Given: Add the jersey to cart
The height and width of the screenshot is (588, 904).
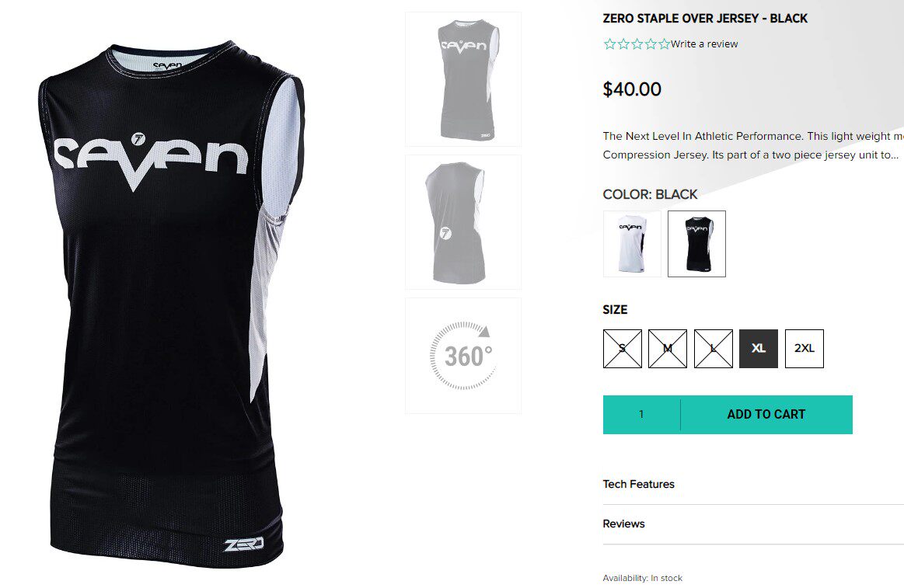Looking at the screenshot, I should [x=766, y=415].
